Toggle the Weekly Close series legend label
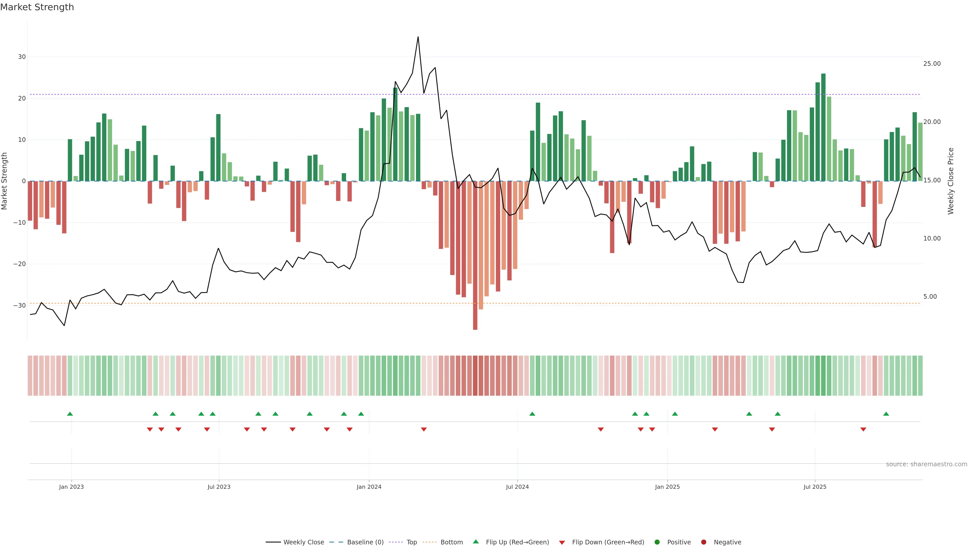Viewport: 980px width, 551px height. [304, 542]
